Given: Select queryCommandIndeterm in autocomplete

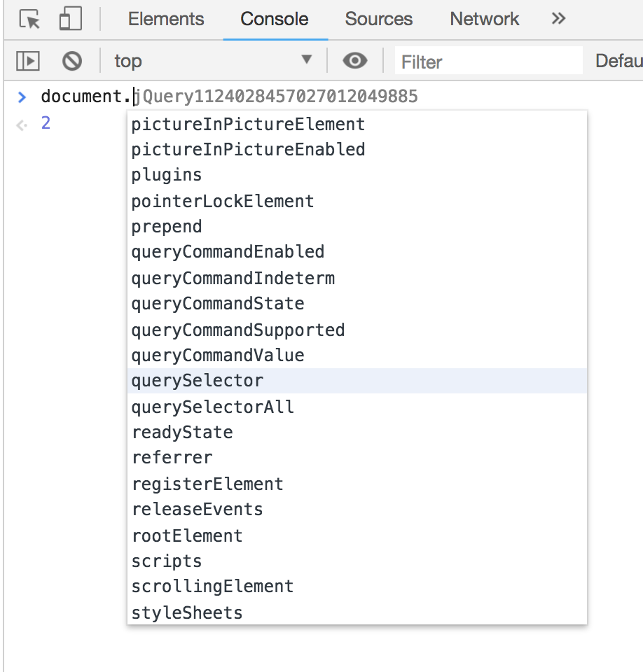Looking at the screenshot, I should [x=357, y=278].
